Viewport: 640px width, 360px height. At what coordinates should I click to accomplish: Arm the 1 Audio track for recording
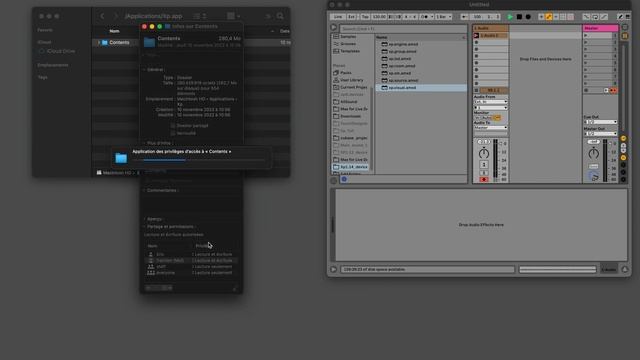[484, 180]
